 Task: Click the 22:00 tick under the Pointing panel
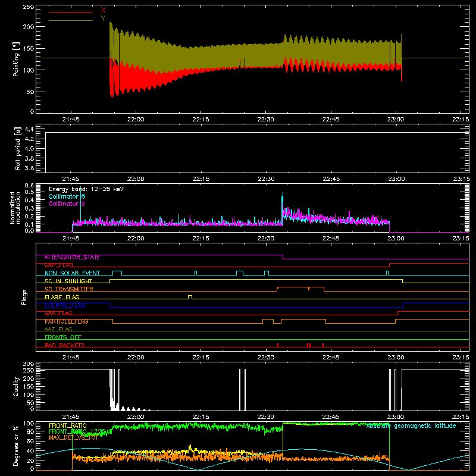[x=136, y=120]
